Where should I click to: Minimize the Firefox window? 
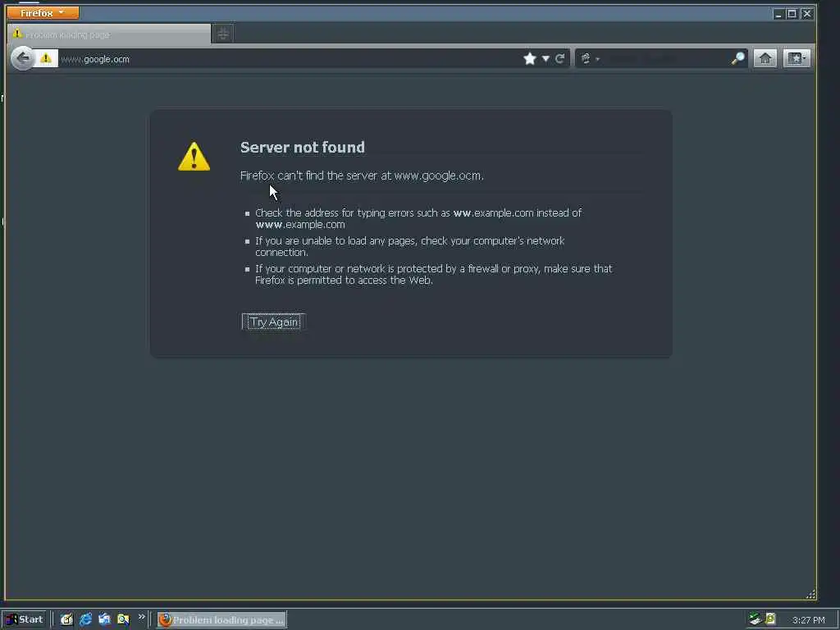pos(778,14)
